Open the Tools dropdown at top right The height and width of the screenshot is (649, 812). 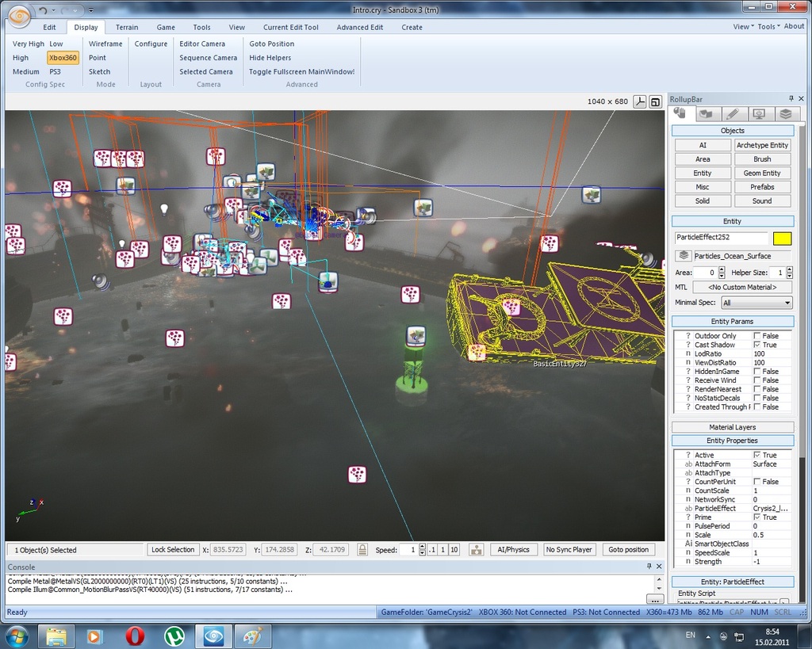tap(768, 26)
